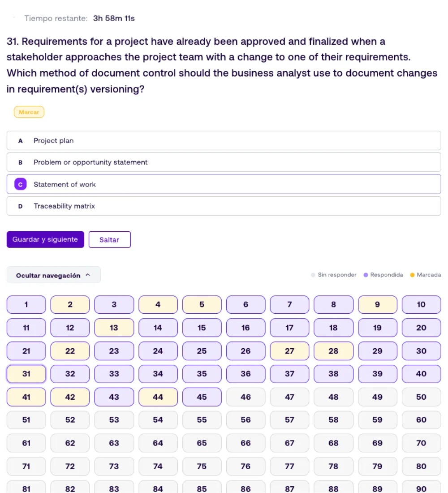Image resolution: width=448 pixels, height=493 pixels.
Task: Jump to unanswered question 46
Action: point(246,397)
